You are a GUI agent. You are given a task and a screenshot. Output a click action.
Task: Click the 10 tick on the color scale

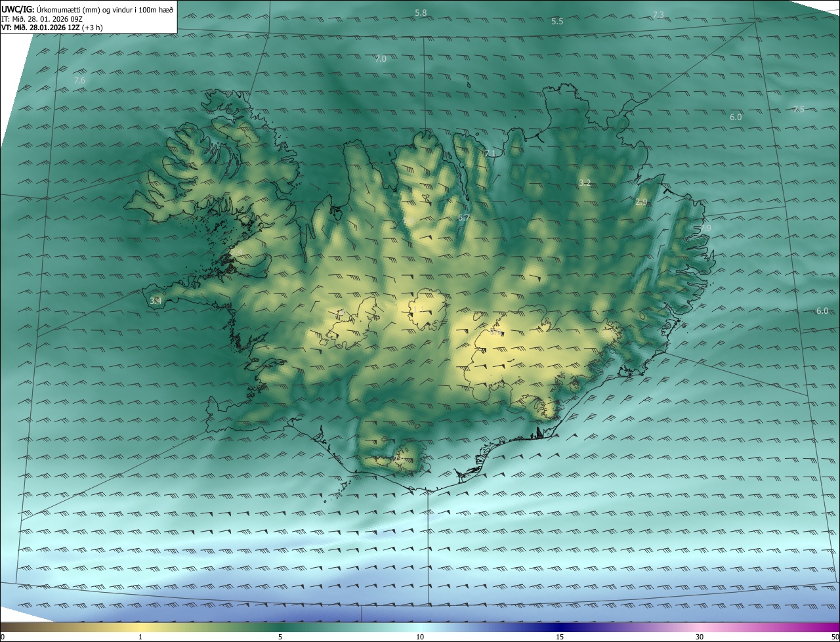pyautogui.click(x=420, y=637)
